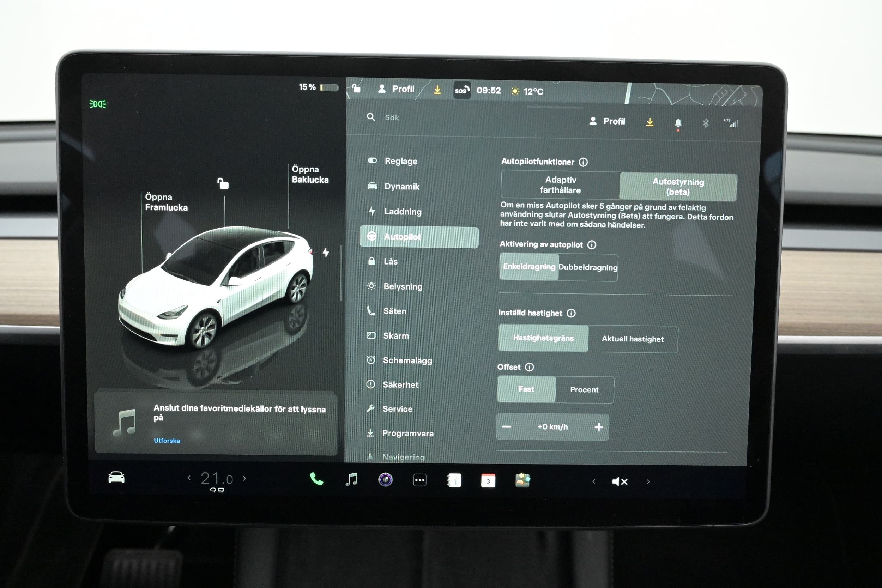Decrease temperature with left chevron
Image resolution: width=882 pixels, height=588 pixels.
coord(189,478)
